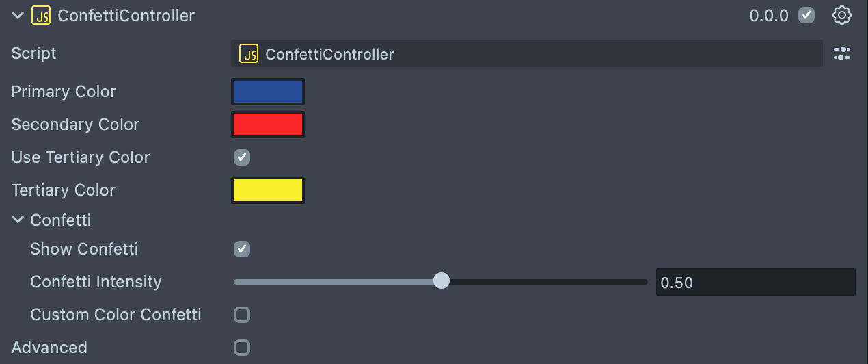Uncheck Show Confetti
Viewport: 868px width, 364px height.
coord(242,249)
